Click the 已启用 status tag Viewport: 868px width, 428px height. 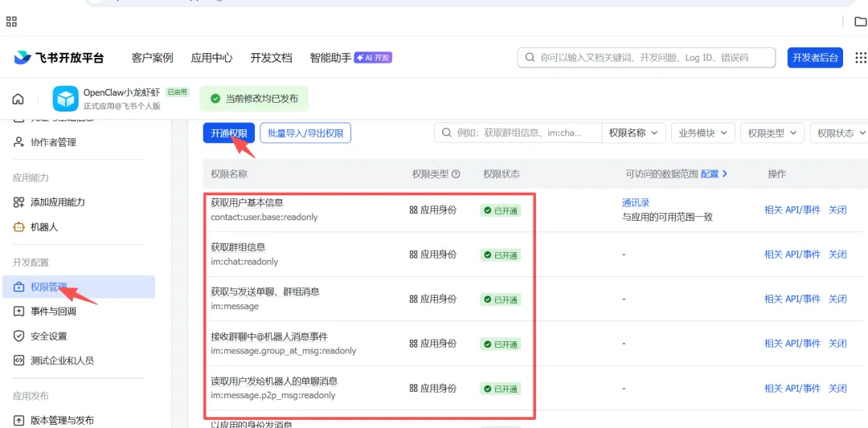point(178,92)
